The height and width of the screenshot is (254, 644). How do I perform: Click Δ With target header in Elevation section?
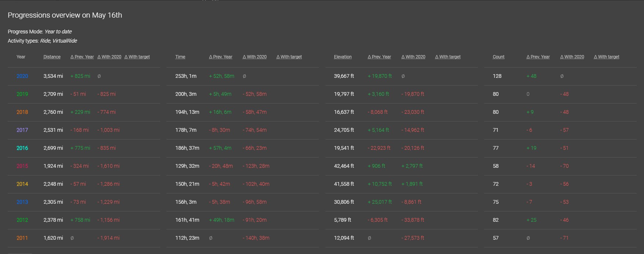(448, 57)
